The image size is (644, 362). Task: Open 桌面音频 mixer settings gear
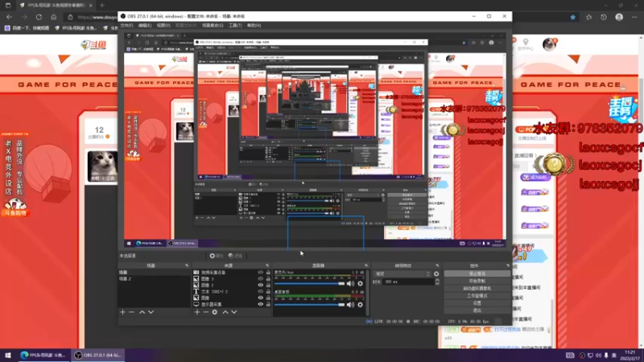360,305
